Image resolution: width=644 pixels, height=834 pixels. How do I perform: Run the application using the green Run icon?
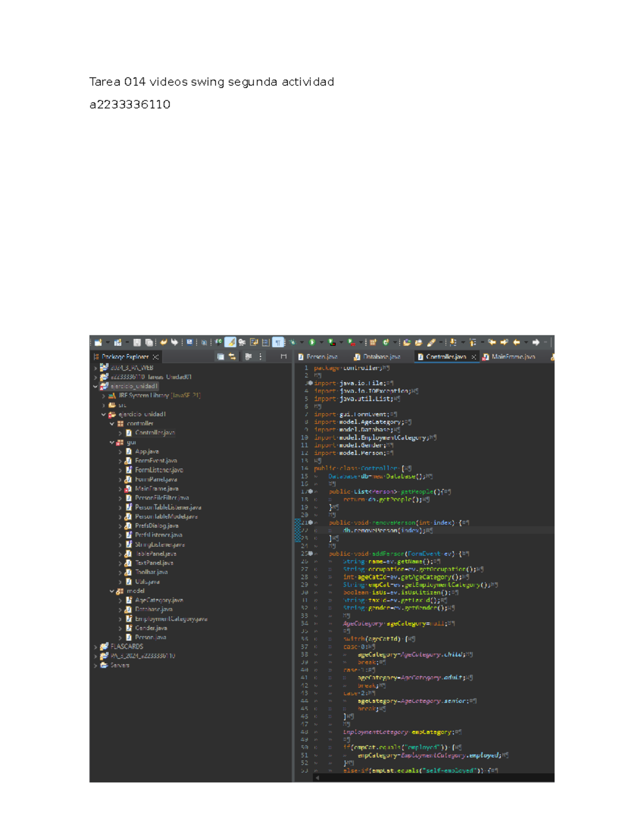point(311,342)
